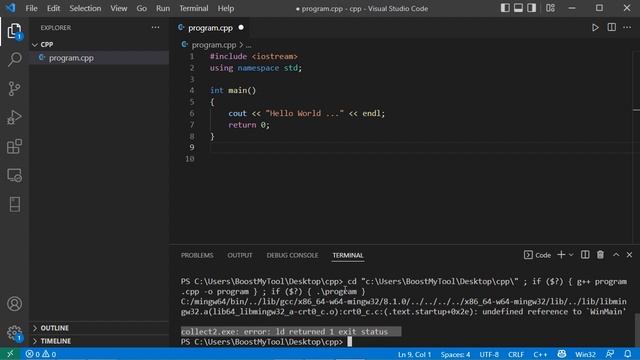Screen dimensions: 640x360
Task: Open program.cpp in Explorer tree
Action: point(100,58)
